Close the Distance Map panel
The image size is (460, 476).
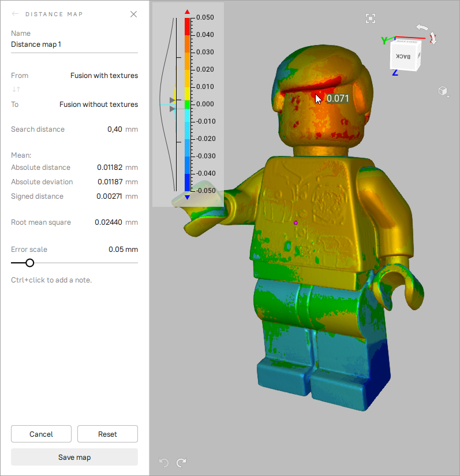[x=133, y=14]
